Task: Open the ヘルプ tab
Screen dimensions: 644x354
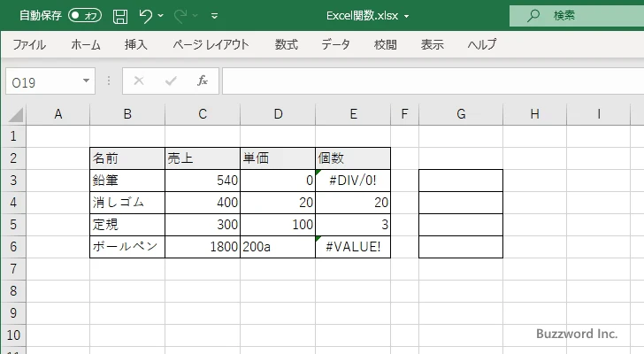Action: (x=482, y=44)
